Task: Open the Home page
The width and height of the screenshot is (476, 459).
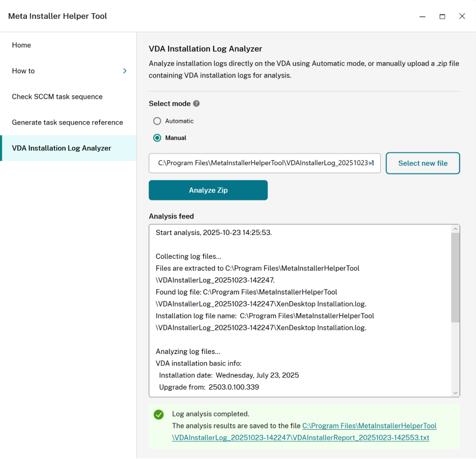Action: point(21,45)
